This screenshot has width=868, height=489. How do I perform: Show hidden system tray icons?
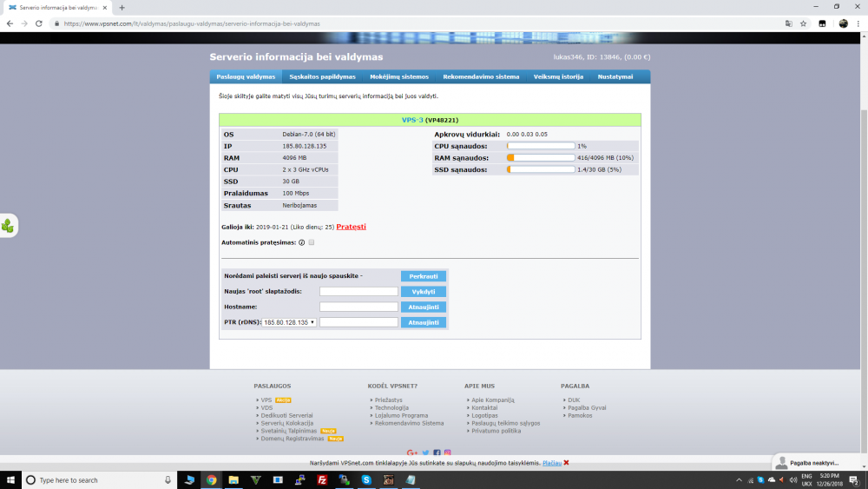(739, 480)
